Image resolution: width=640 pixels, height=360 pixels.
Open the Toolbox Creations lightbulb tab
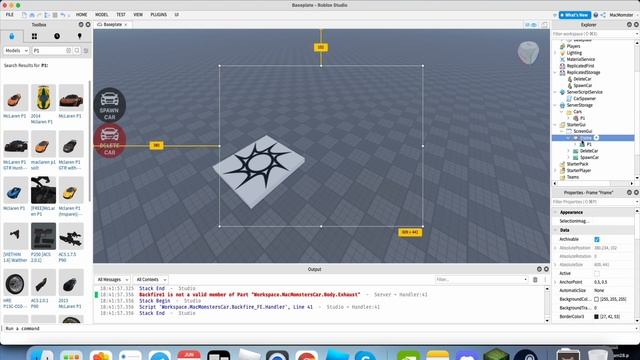coord(80,36)
